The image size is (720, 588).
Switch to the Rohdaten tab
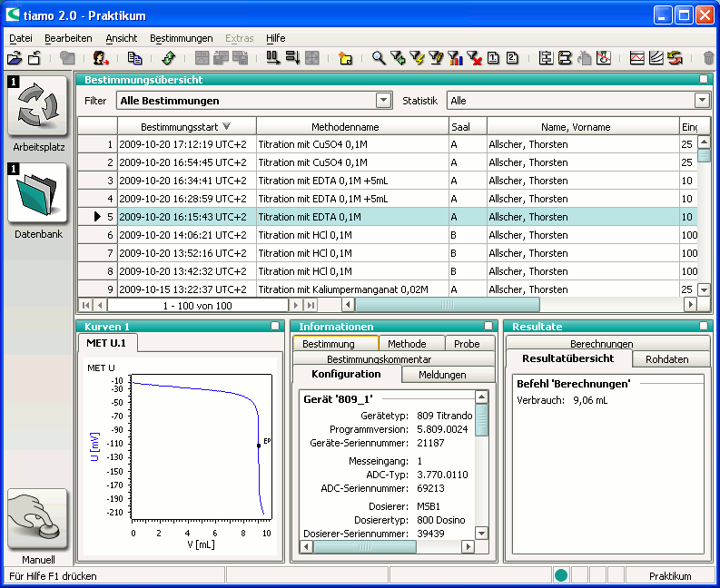click(666, 359)
